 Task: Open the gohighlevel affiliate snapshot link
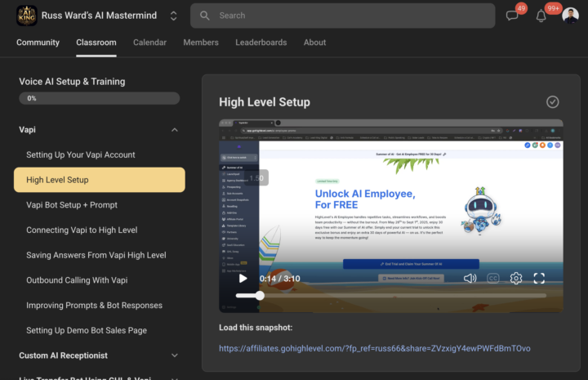pos(375,348)
